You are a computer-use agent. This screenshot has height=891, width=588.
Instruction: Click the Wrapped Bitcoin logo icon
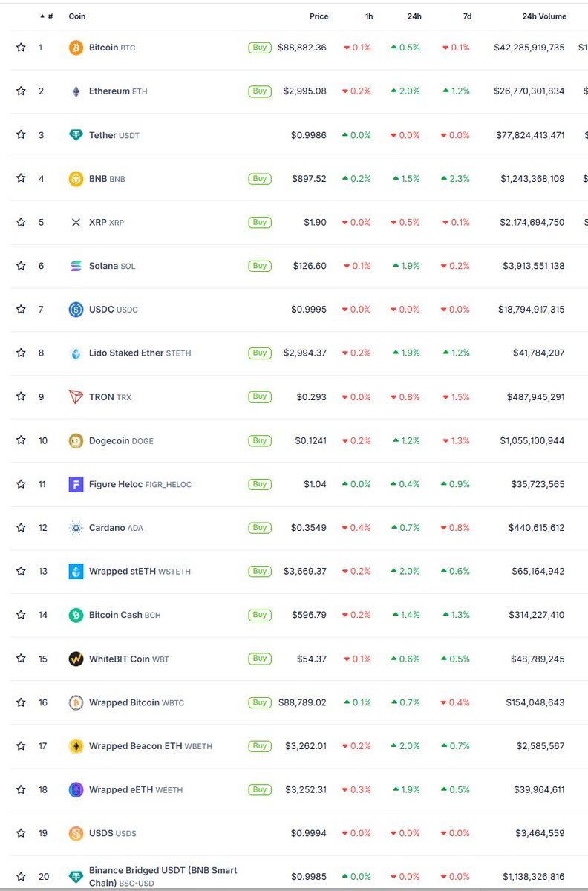point(76,702)
